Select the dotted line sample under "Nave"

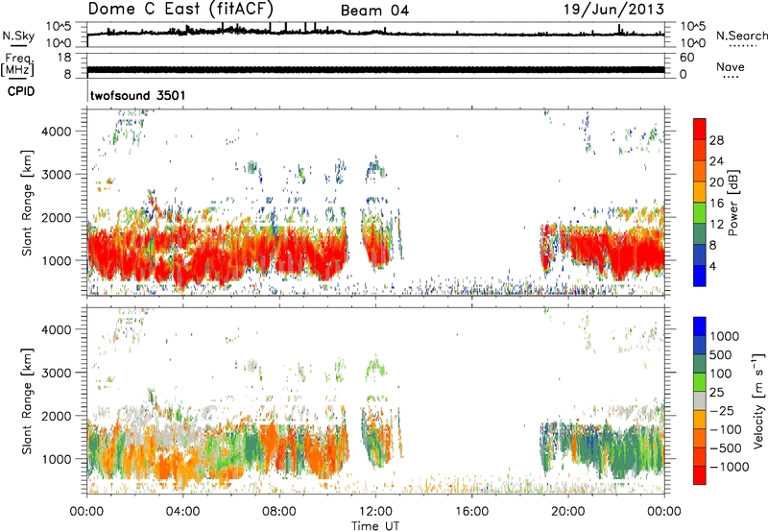pyautogui.click(x=731, y=77)
